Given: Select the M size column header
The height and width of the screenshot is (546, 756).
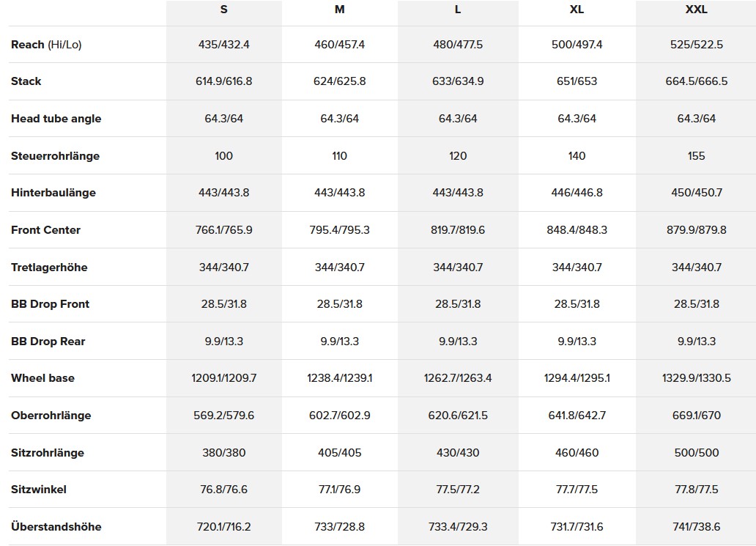Looking at the screenshot, I should tap(339, 10).
